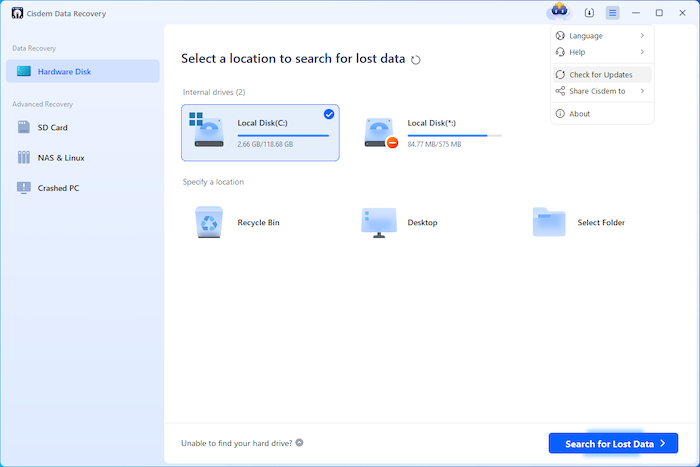Click 'Unable to find your hard drive?' link
This screenshot has height=467, width=700.
[x=236, y=443]
